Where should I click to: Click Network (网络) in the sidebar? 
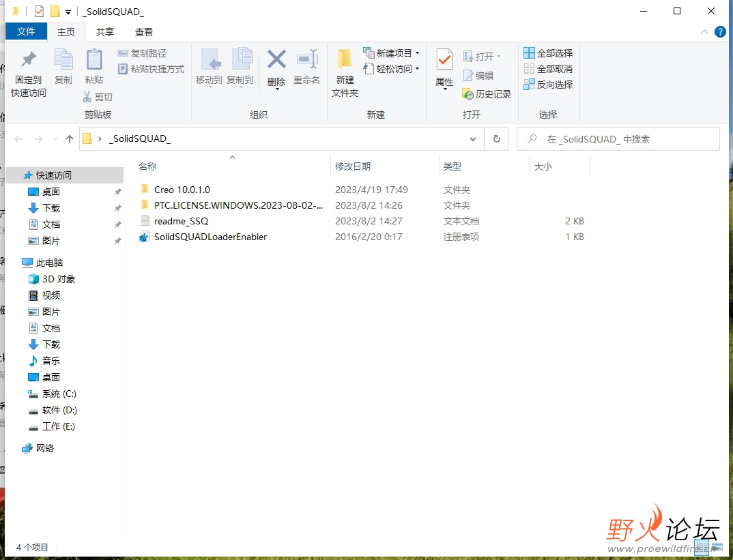click(45, 448)
